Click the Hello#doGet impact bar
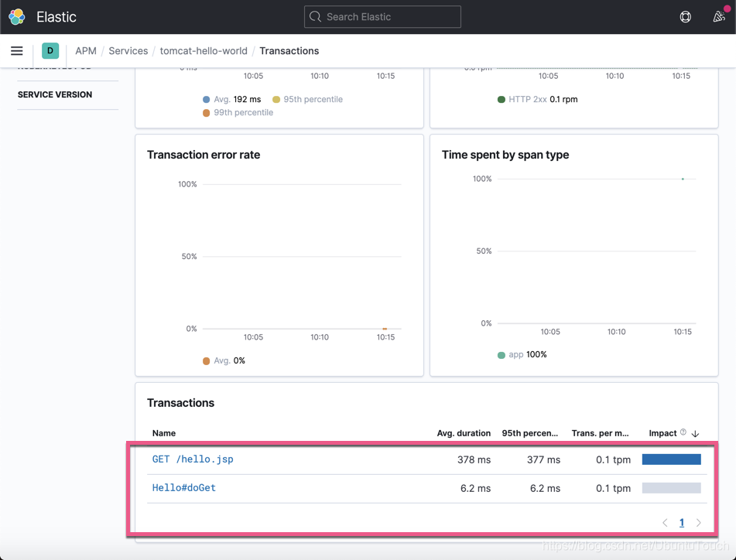 point(671,488)
